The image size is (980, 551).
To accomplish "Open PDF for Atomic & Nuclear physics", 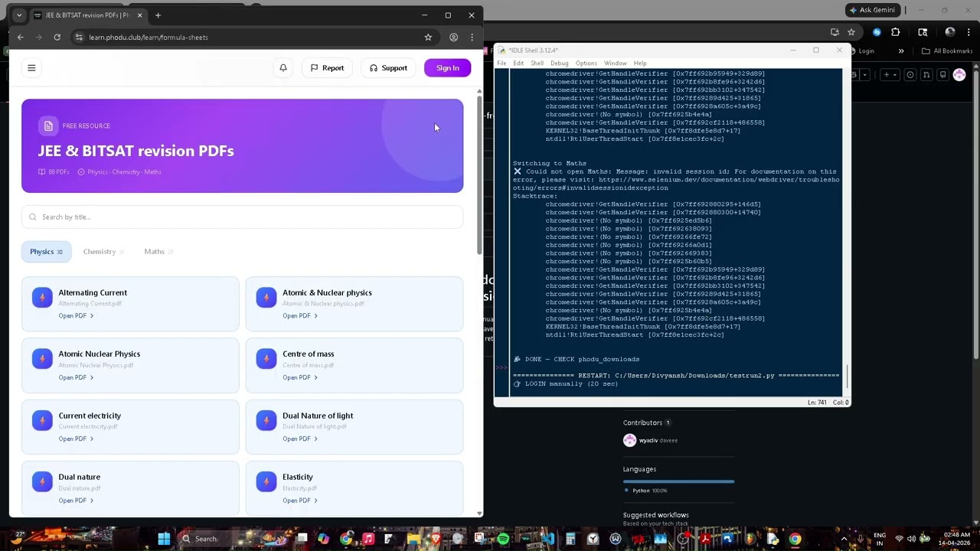I will (299, 316).
